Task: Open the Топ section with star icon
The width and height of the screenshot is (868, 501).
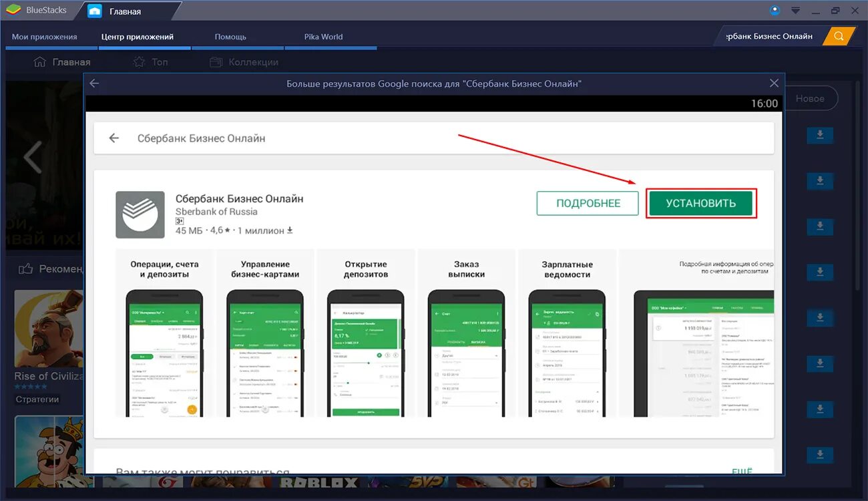Action: tap(150, 62)
